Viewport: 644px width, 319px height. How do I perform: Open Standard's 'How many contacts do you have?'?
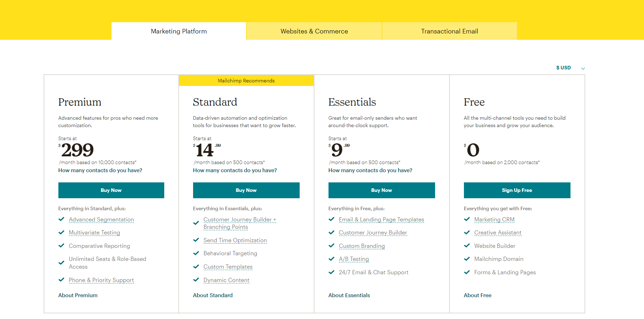coord(235,170)
